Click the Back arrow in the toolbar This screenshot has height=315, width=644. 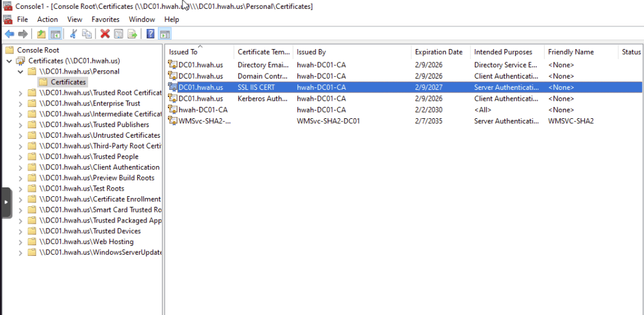point(9,34)
